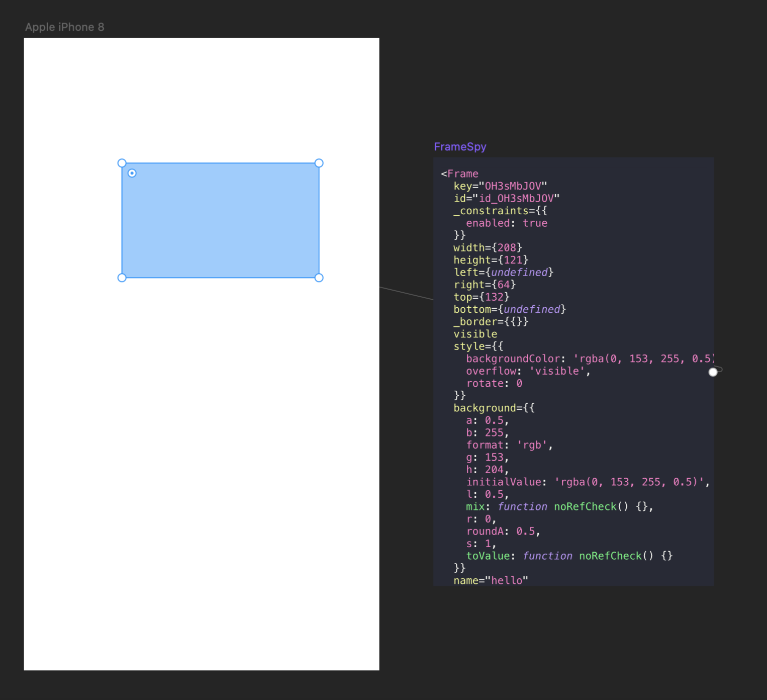The height and width of the screenshot is (700, 767).
Task: Click the mix: function noRefCheck line
Action: tap(560, 507)
